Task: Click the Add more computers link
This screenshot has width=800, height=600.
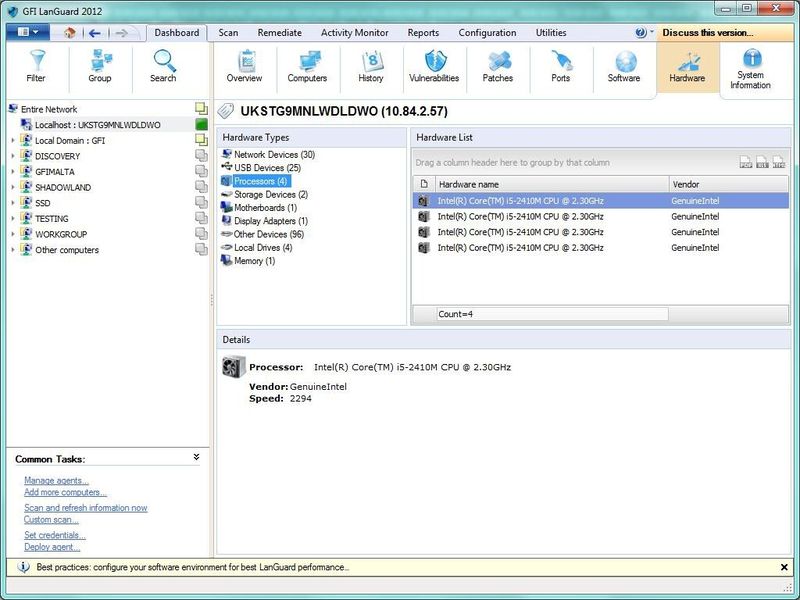Action: click(x=65, y=492)
